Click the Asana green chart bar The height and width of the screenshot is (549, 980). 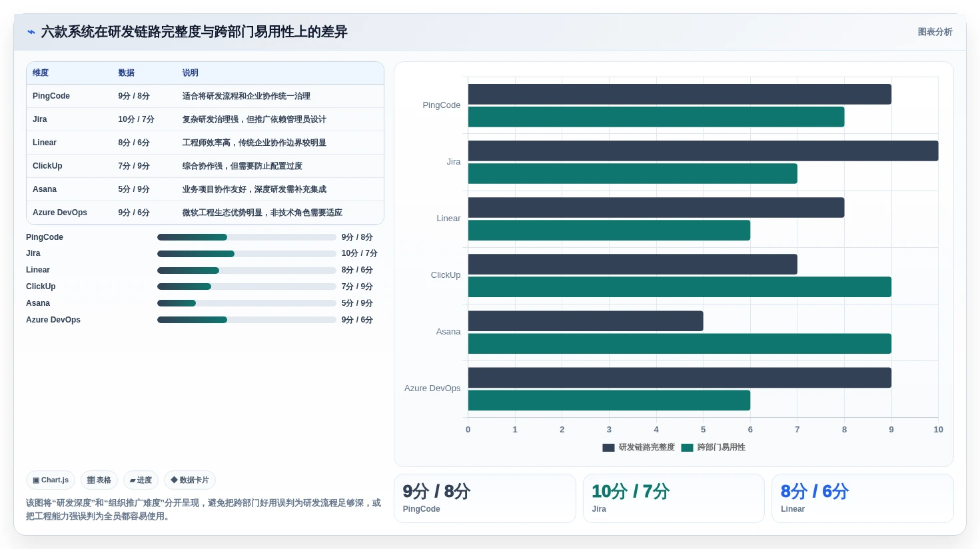(x=680, y=344)
